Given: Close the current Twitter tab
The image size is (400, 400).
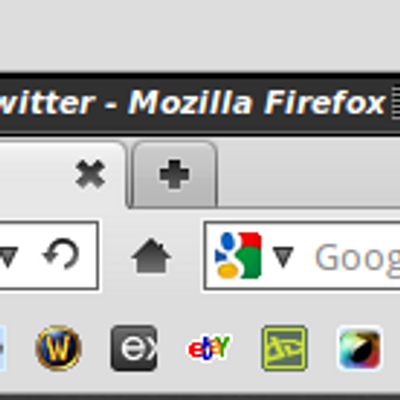Looking at the screenshot, I should click(x=90, y=174).
